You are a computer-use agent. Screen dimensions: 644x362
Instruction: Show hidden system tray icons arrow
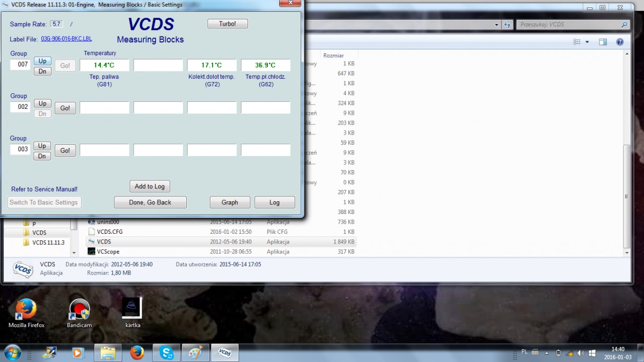click(546, 353)
